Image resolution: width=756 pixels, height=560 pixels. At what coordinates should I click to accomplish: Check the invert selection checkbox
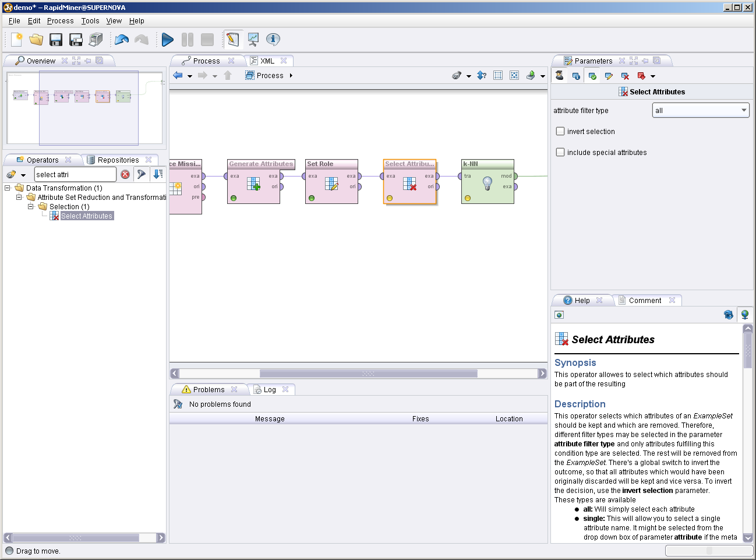560,131
